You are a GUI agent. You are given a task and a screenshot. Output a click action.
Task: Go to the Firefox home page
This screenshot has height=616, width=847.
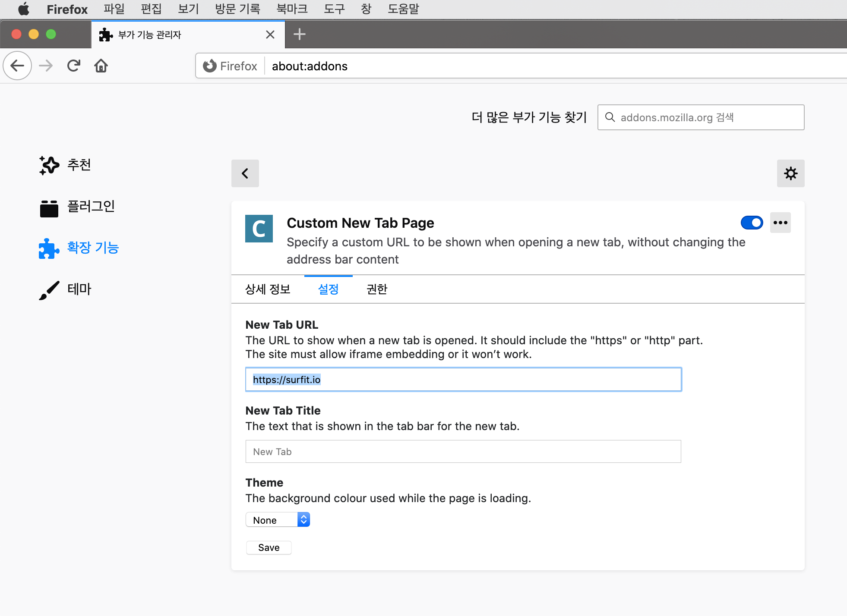101,66
